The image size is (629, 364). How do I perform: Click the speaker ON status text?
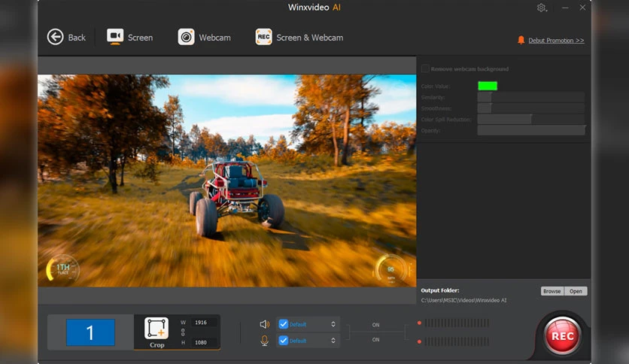pyautogui.click(x=375, y=325)
